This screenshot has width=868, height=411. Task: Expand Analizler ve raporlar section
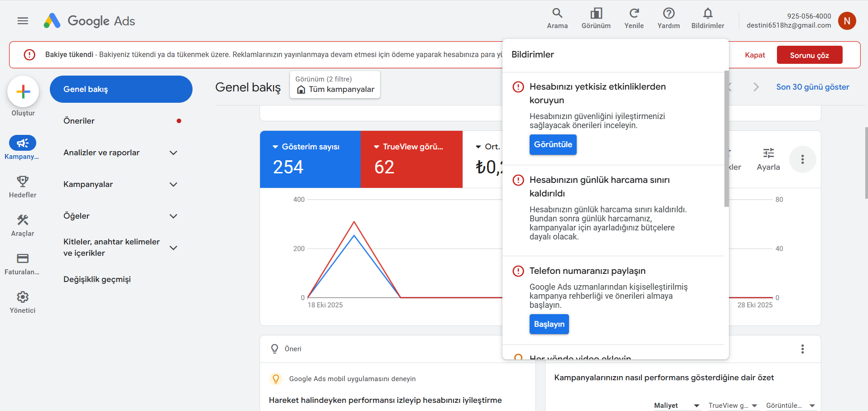tap(173, 153)
